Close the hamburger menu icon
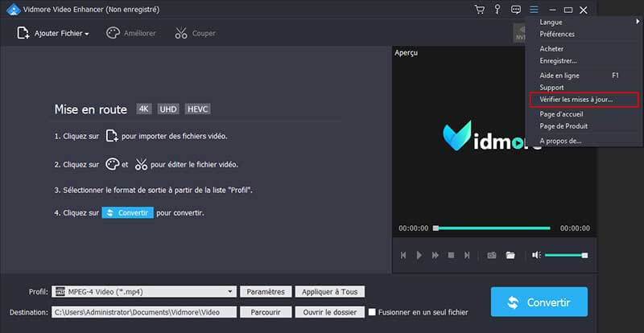This screenshot has height=333, width=644. coord(534,10)
